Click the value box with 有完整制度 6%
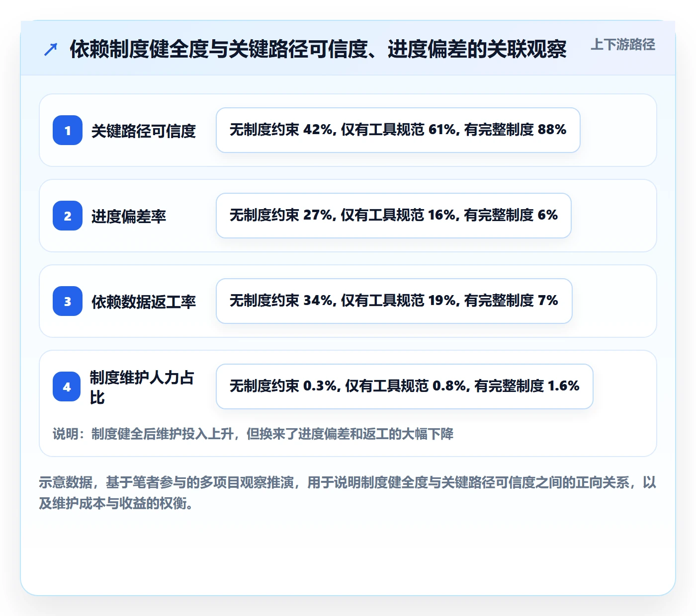 [x=394, y=216]
